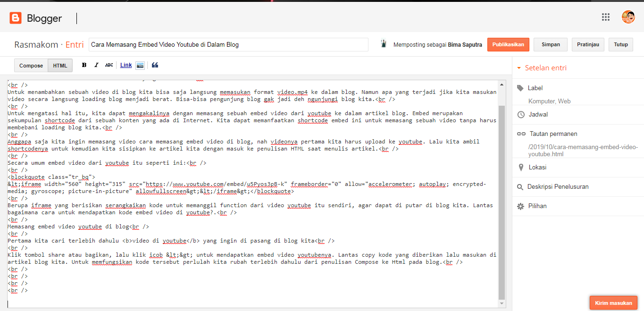Viewport: 644px width, 311px height.
Task: Click the Tautan permanen link icon
Action: coord(521,134)
